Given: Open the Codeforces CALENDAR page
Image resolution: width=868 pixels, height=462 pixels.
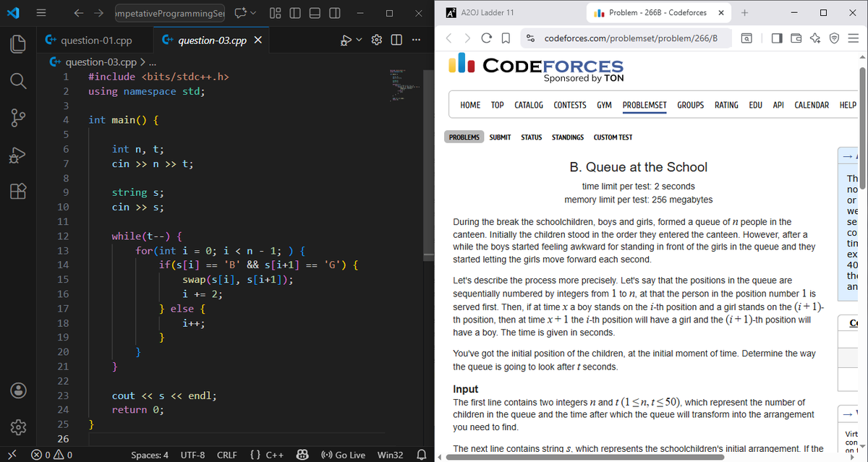Looking at the screenshot, I should [812, 105].
